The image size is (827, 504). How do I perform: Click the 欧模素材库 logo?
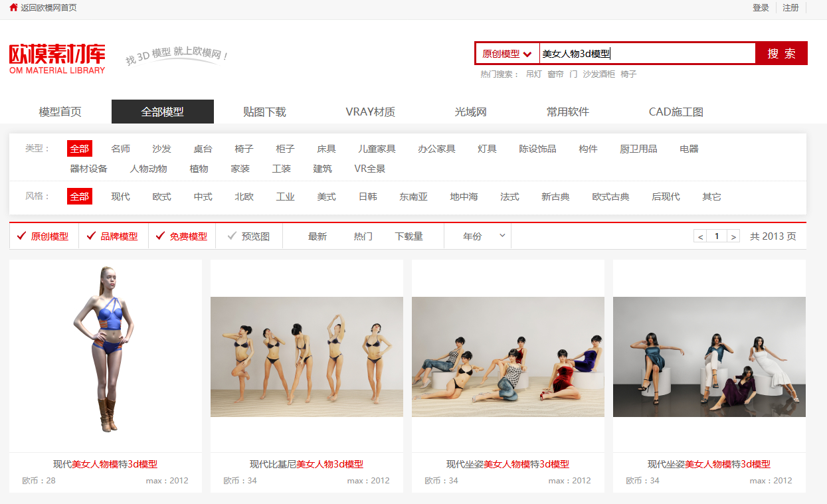click(57, 58)
